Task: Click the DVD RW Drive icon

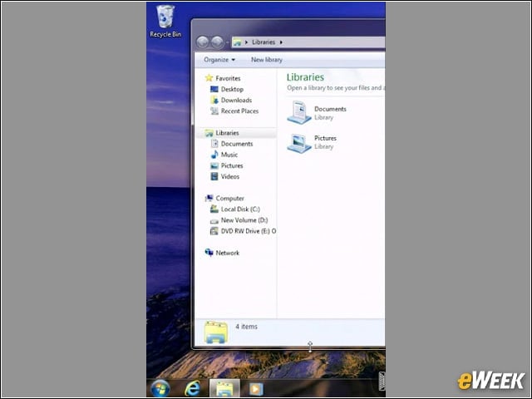Action: pos(214,231)
